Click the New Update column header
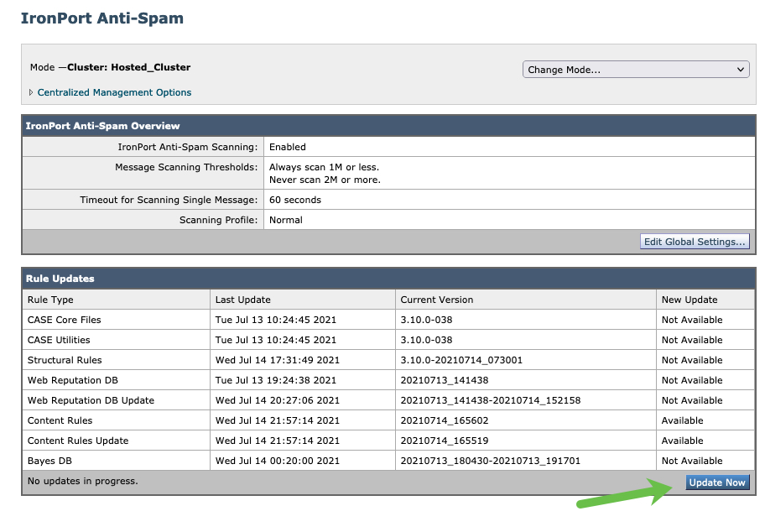 [x=690, y=300]
